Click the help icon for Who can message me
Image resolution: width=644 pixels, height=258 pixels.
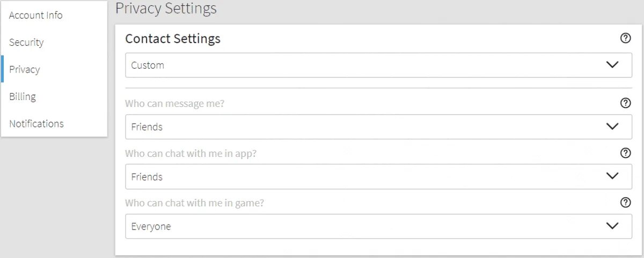(625, 103)
